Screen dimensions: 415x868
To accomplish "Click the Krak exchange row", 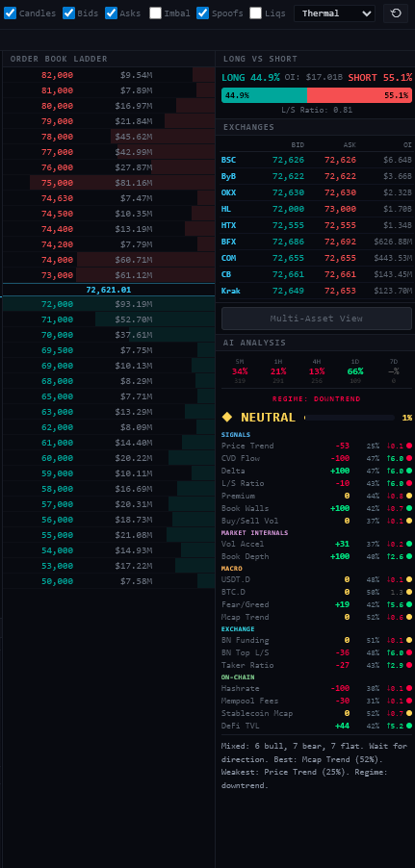I will coord(317,291).
